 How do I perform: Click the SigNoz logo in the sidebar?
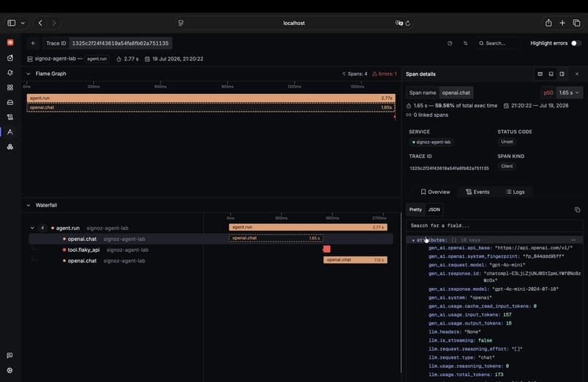click(x=10, y=43)
